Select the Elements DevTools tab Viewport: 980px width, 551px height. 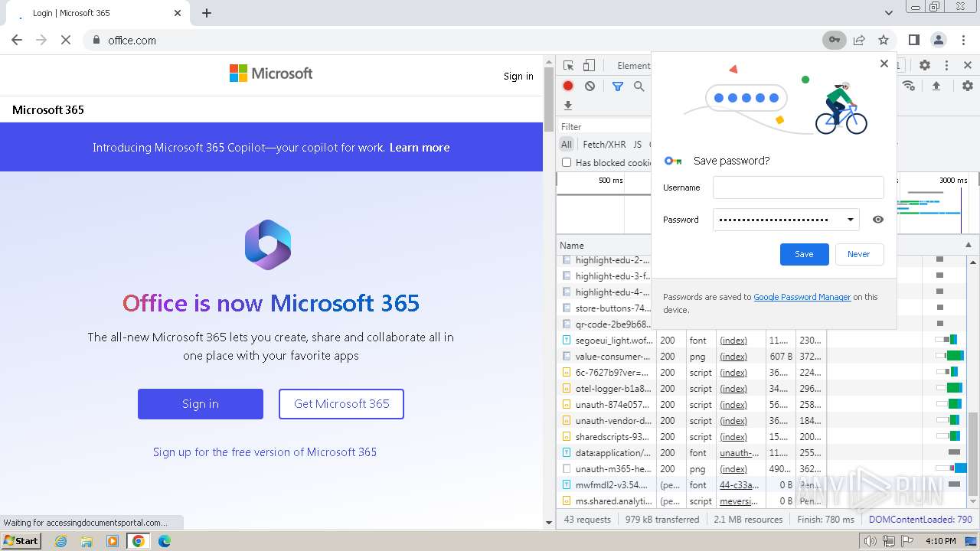click(x=634, y=66)
